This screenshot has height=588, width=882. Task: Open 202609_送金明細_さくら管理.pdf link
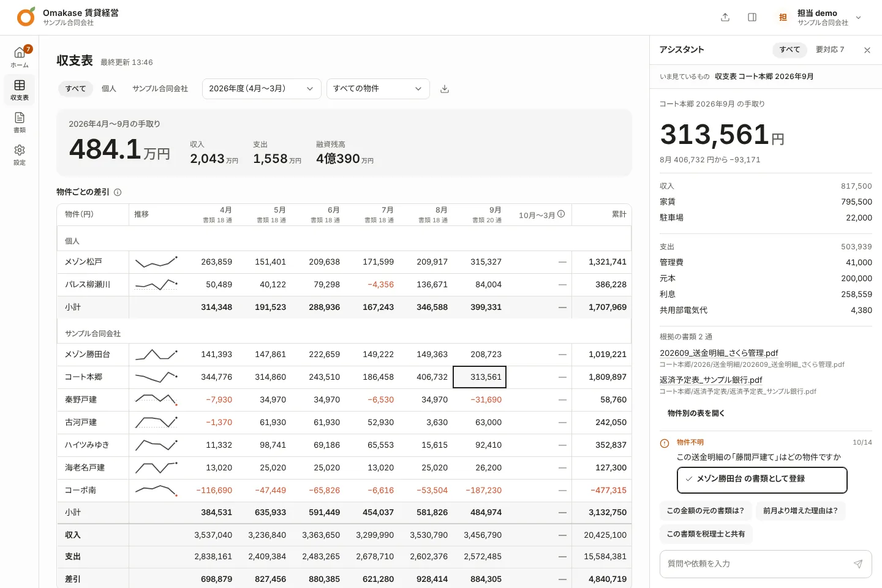[x=719, y=353]
